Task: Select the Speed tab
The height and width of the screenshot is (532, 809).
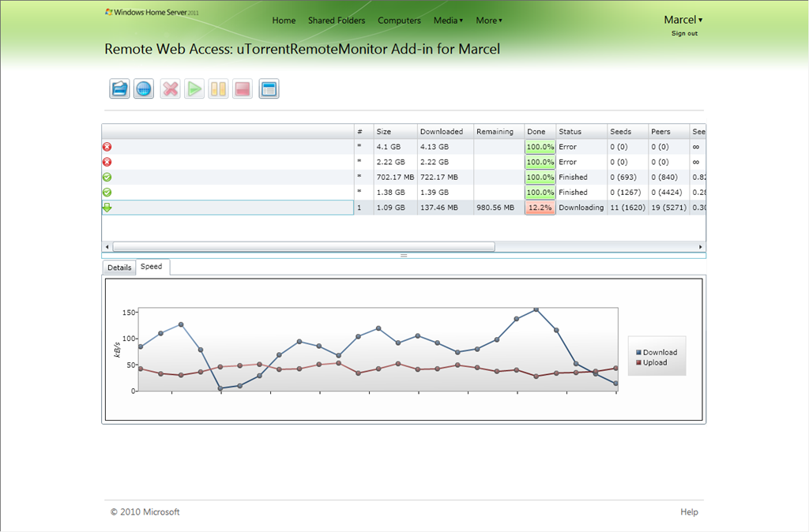Action: click(x=152, y=267)
